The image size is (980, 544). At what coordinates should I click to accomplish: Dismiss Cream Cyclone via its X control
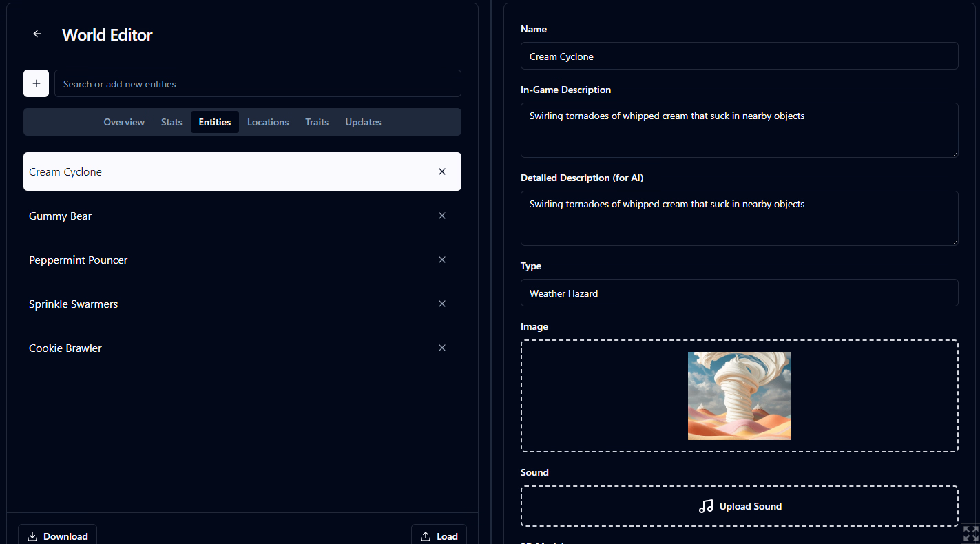(441, 171)
